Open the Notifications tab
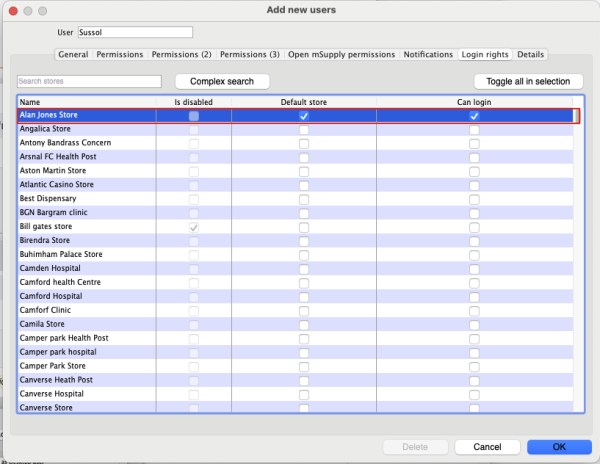Viewport: 600px width, 464px height. click(x=428, y=54)
